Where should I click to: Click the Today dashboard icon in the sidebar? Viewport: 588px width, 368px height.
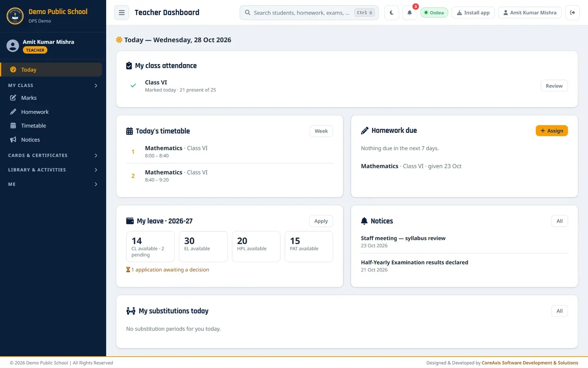(x=13, y=70)
